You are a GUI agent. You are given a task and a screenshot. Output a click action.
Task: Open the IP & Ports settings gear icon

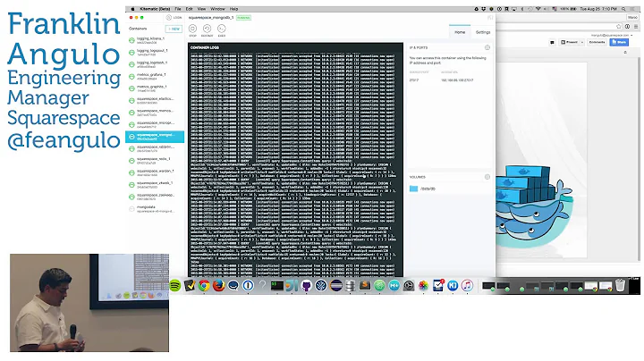487,47
